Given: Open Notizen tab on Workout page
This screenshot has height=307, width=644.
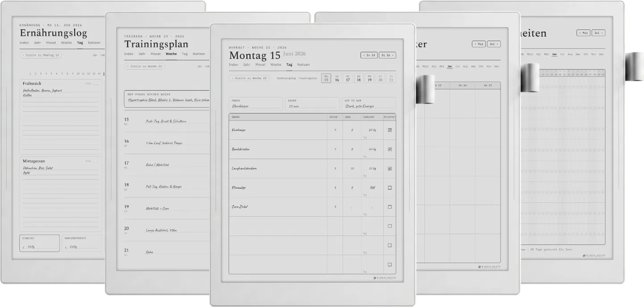Looking at the screenshot, I should click(303, 65).
